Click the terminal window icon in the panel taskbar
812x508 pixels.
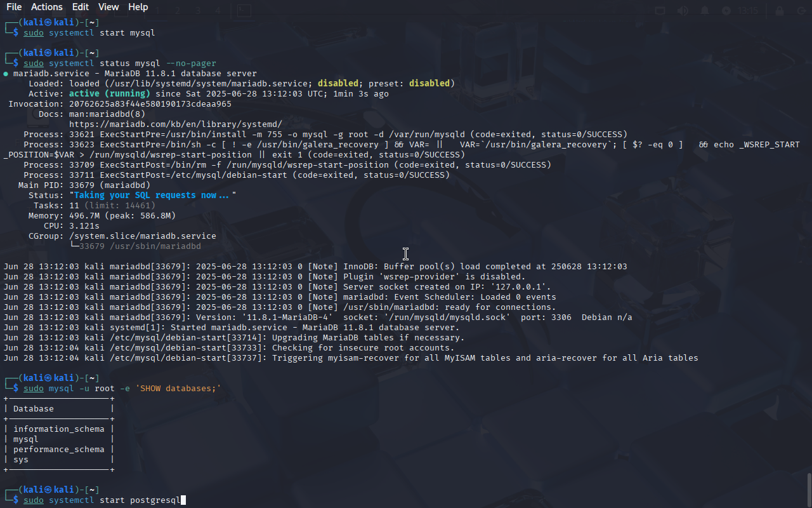click(244, 11)
